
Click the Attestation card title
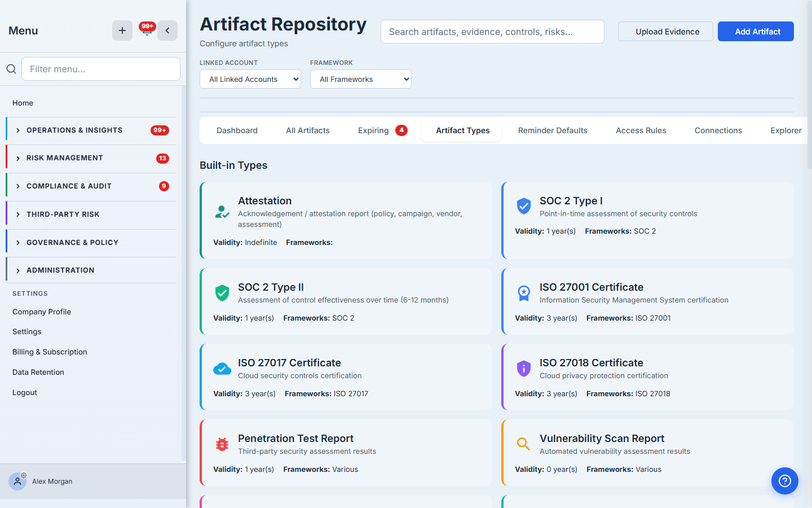tap(265, 201)
